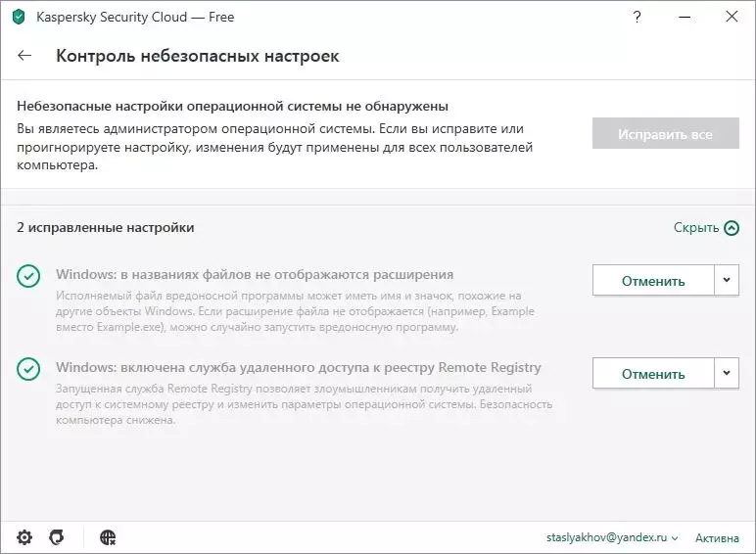Select the file extensions setting title
Viewport: 756px width, 554px height.
(x=255, y=275)
